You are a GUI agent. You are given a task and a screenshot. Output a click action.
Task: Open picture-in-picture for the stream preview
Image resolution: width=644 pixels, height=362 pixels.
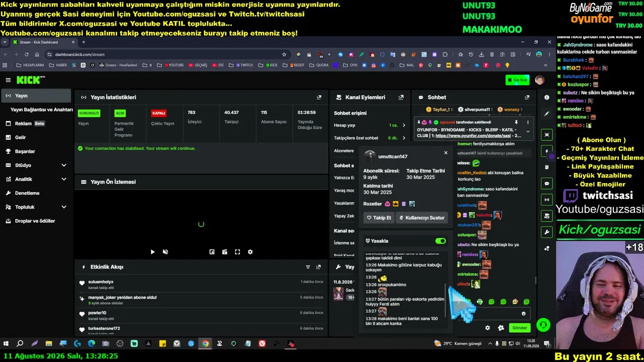click(x=212, y=252)
